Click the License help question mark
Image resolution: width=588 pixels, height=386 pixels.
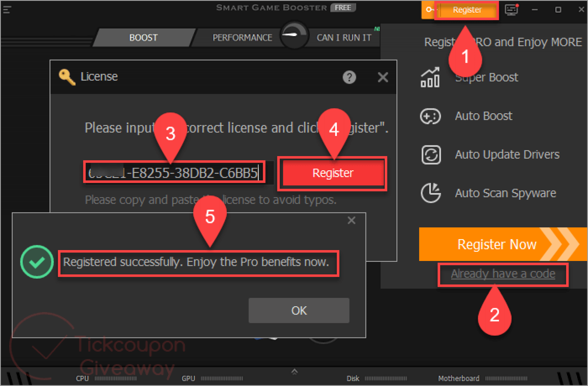click(349, 77)
